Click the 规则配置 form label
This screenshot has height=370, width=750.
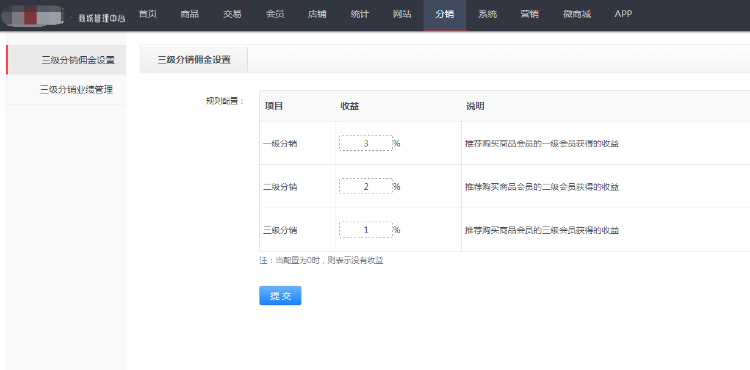click(225, 101)
